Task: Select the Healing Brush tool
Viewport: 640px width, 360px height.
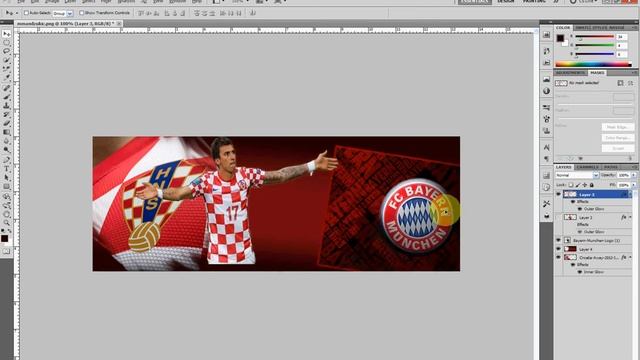Action: click(x=6, y=88)
